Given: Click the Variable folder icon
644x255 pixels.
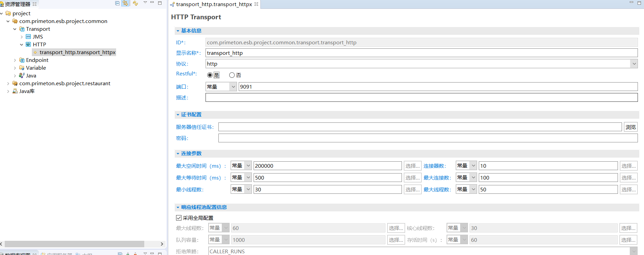Looking at the screenshot, I should pyautogui.click(x=22, y=68).
